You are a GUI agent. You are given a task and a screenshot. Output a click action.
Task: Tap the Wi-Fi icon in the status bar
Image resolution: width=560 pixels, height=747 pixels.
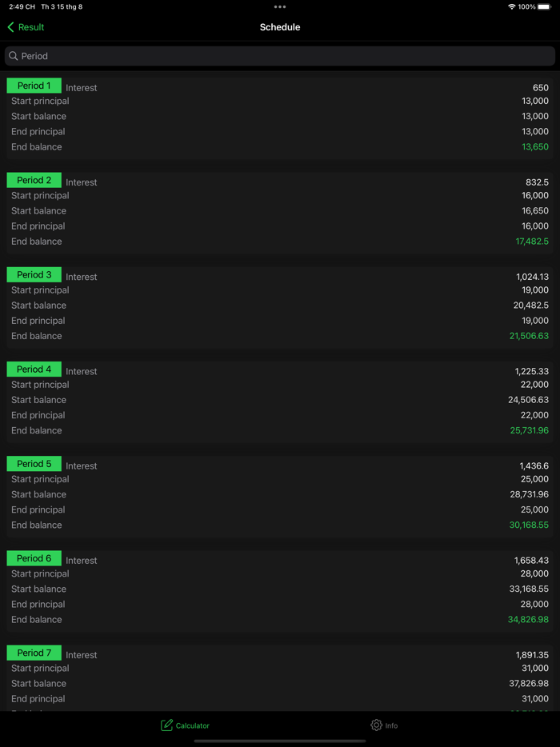511,6
